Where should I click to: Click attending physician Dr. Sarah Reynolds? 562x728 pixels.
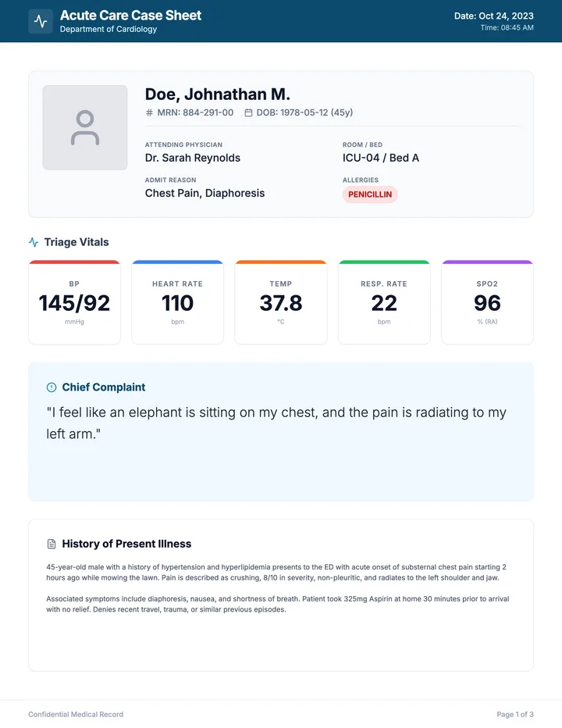coord(193,158)
